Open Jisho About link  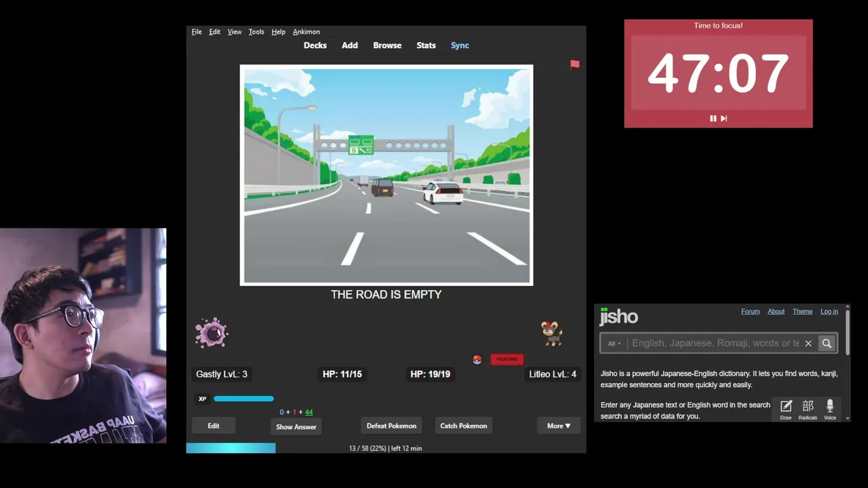tap(776, 312)
